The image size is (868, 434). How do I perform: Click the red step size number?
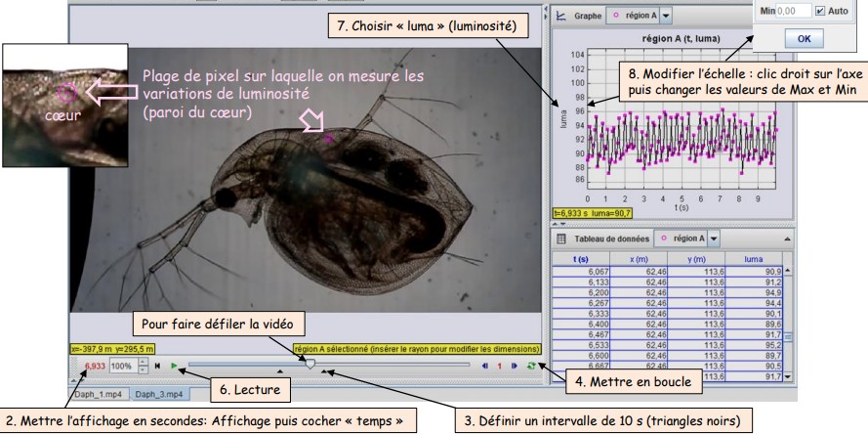pos(500,365)
